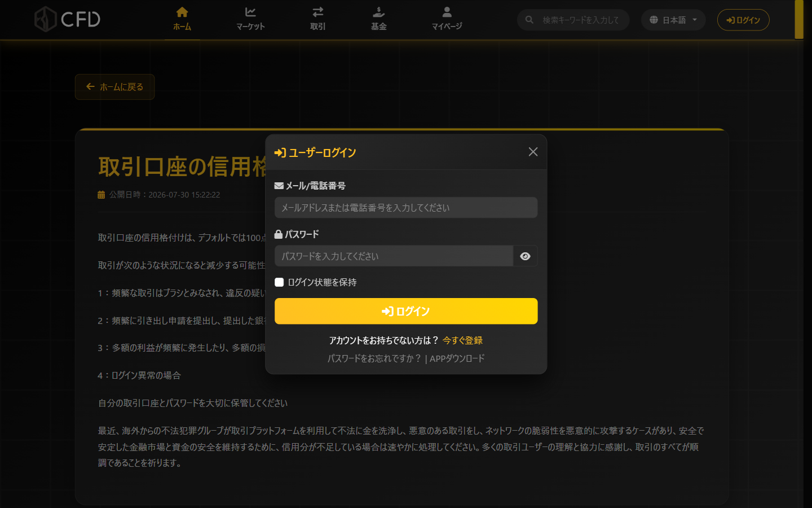The width and height of the screenshot is (812, 508).
Task: Open the マイページ my page tab
Action: (447, 19)
